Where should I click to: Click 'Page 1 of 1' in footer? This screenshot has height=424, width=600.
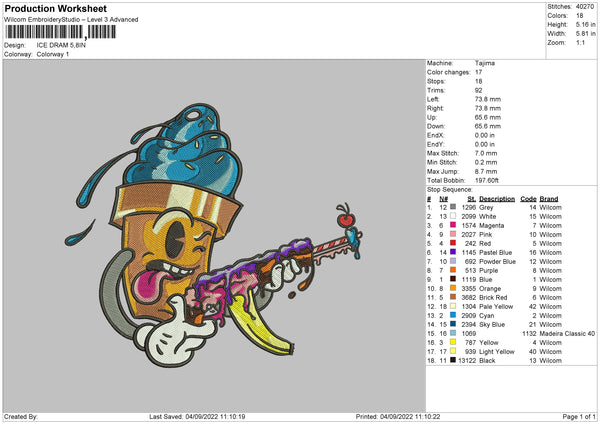coord(579,416)
